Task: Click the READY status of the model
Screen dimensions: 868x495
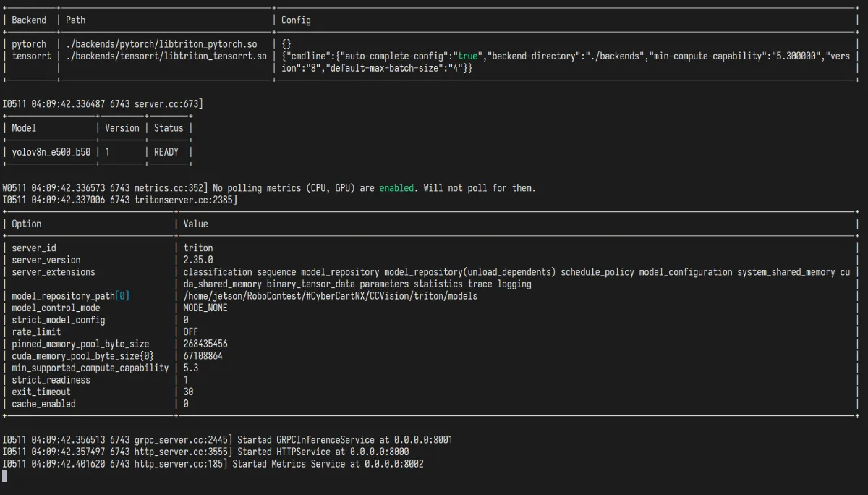Action: [x=166, y=151]
